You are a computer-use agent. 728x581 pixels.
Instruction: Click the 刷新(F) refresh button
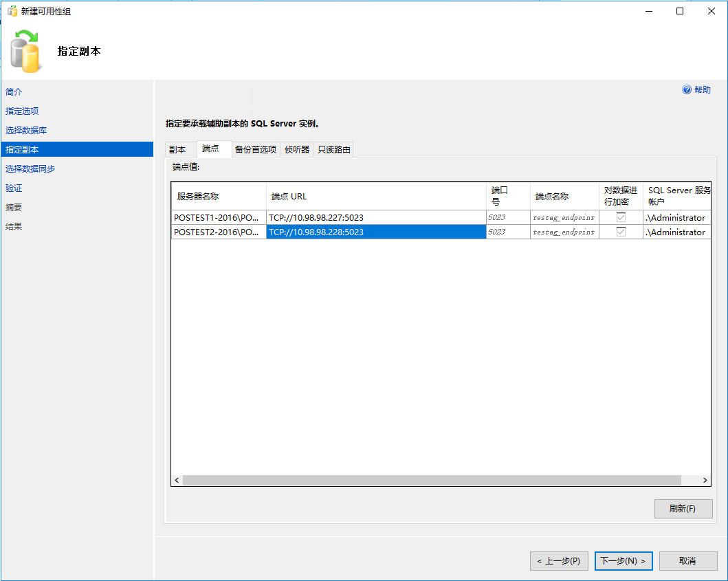point(683,509)
